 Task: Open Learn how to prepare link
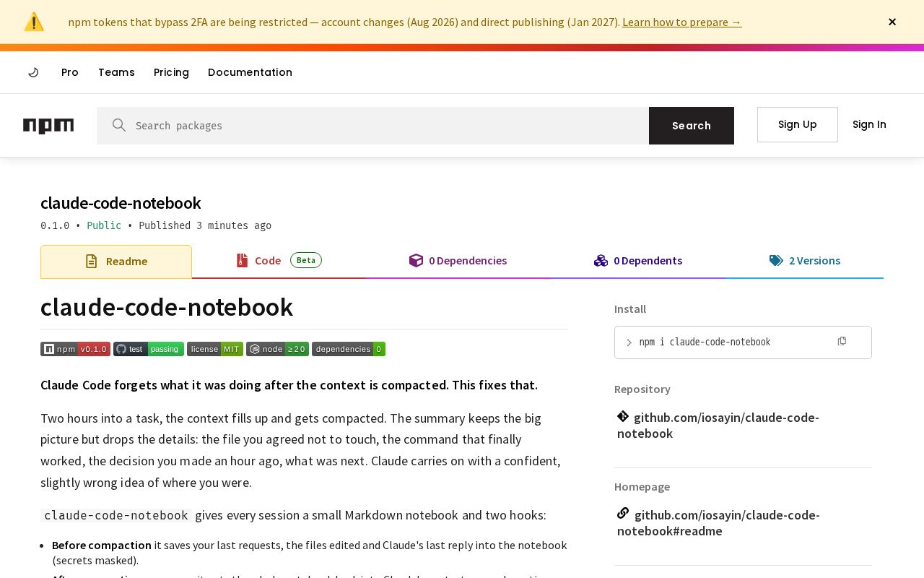tap(681, 22)
